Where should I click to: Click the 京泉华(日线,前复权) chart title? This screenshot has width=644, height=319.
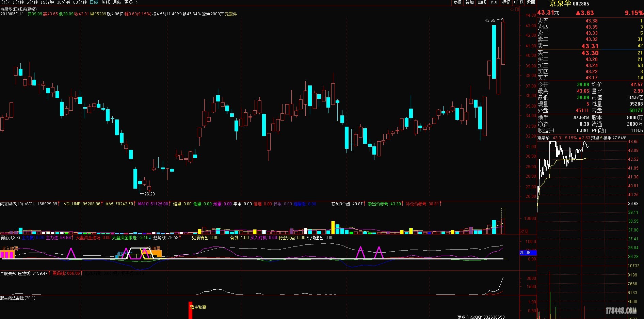tap(18, 9)
